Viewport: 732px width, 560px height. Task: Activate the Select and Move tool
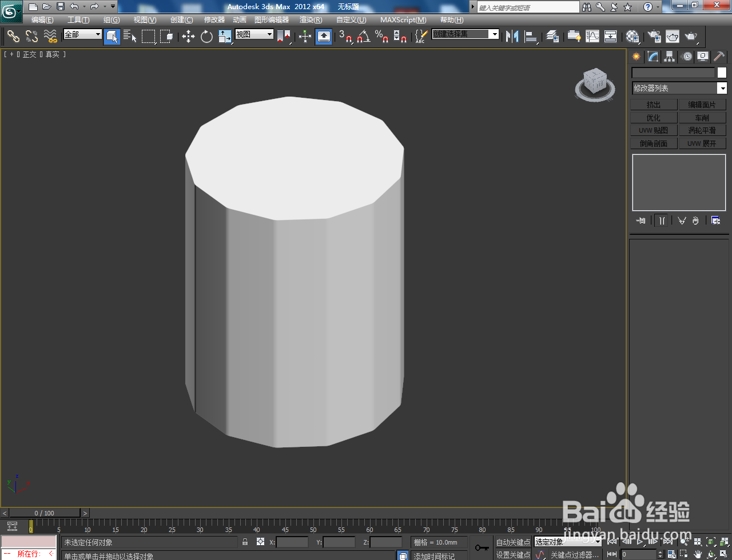(188, 37)
